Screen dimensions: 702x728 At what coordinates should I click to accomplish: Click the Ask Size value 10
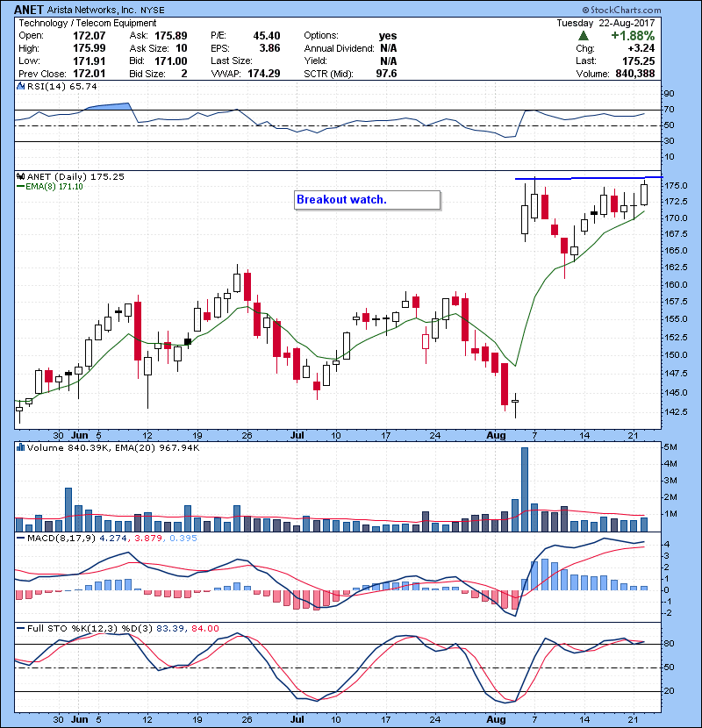181,48
